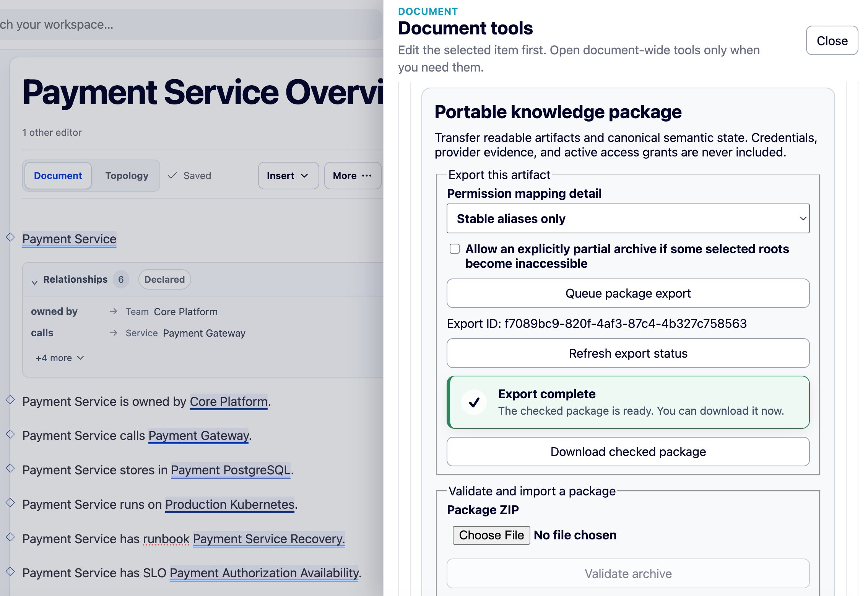
Task: Switch to the Topology tab
Action: 127,176
